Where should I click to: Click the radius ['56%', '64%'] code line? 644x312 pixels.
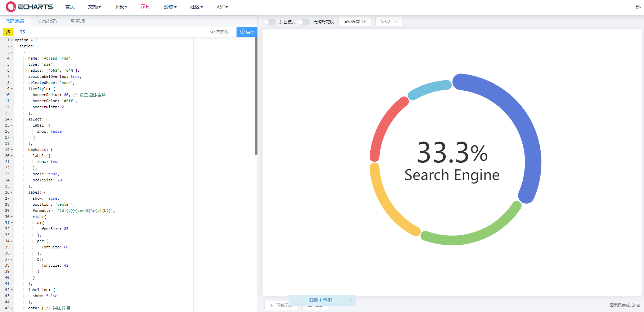tap(54, 70)
